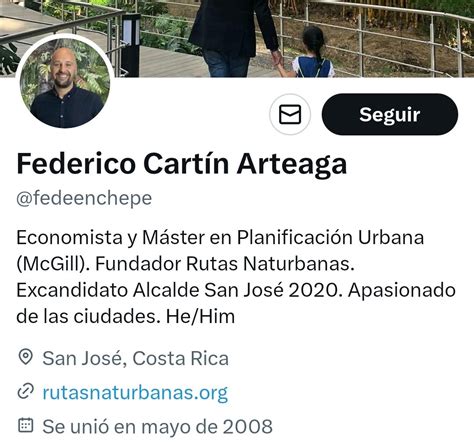Click the name Federico Cartín Arteaga

pos(182,164)
